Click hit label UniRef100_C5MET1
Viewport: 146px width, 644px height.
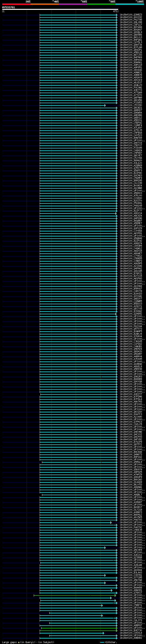tap(131, 605)
